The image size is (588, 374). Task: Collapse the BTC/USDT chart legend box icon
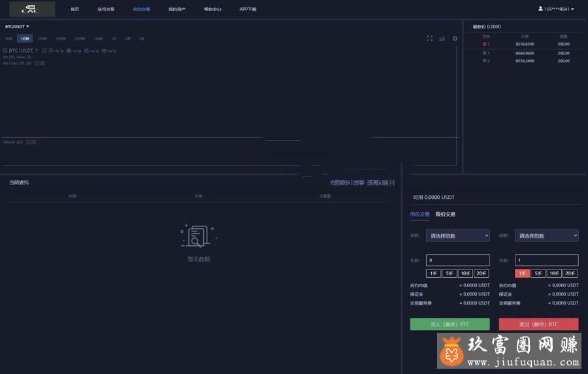pyautogui.click(x=5, y=50)
